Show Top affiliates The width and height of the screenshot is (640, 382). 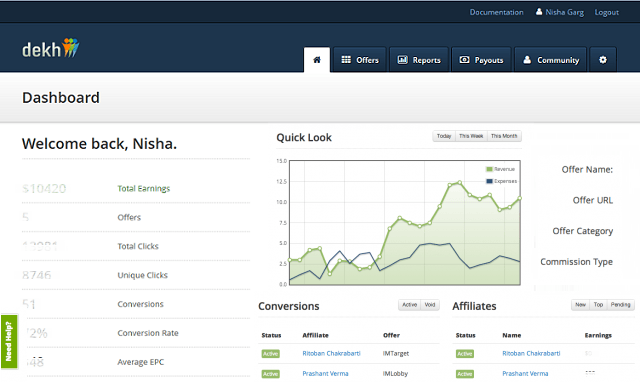598,304
